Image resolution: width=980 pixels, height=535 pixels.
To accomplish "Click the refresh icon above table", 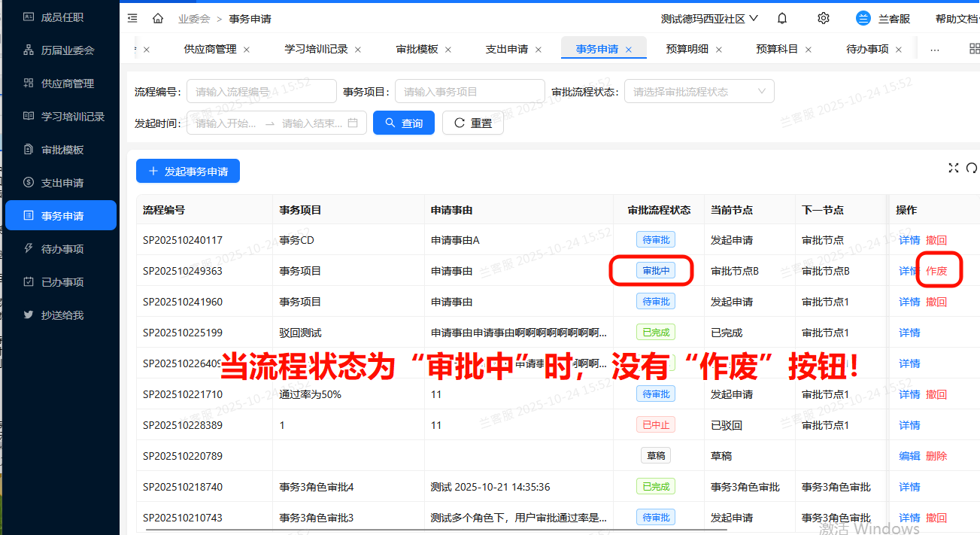I will tap(972, 168).
